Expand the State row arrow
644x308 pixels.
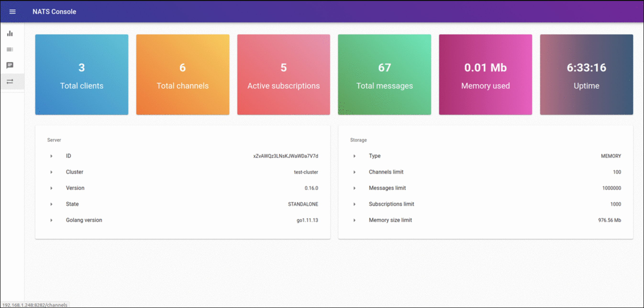[x=51, y=204]
